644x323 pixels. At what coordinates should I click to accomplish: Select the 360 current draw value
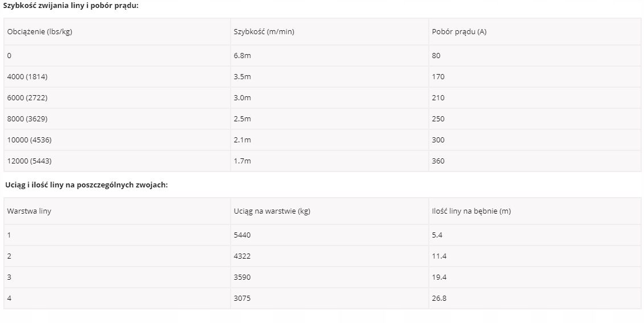[438, 161]
